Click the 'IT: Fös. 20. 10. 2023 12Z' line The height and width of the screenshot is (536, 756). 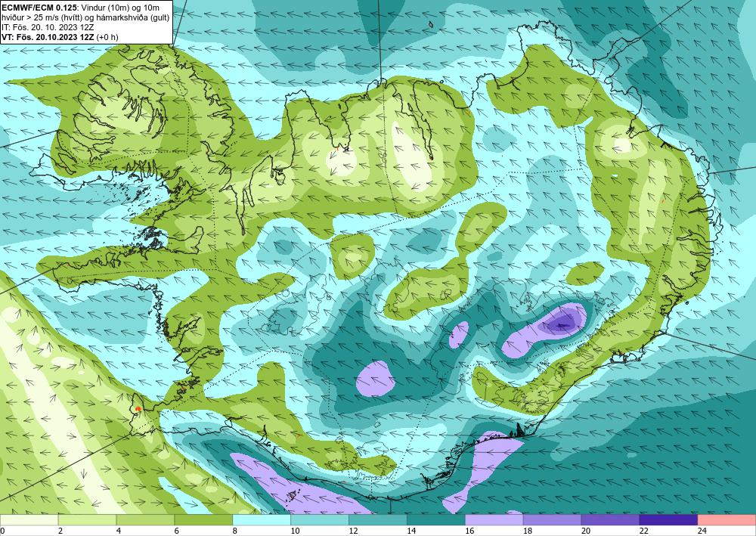tap(48, 27)
